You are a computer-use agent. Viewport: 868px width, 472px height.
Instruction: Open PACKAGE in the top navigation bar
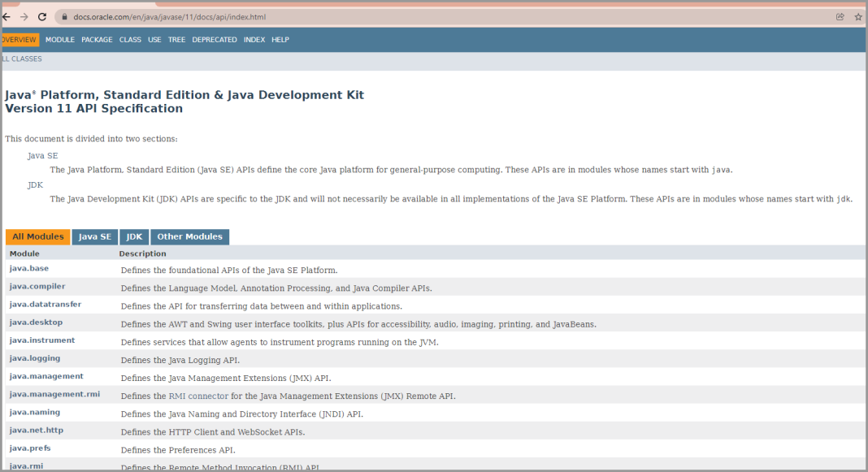click(x=97, y=40)
